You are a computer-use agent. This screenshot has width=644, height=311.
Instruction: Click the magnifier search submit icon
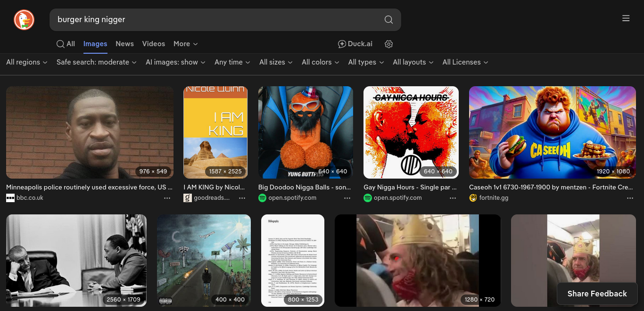[388, 20]
